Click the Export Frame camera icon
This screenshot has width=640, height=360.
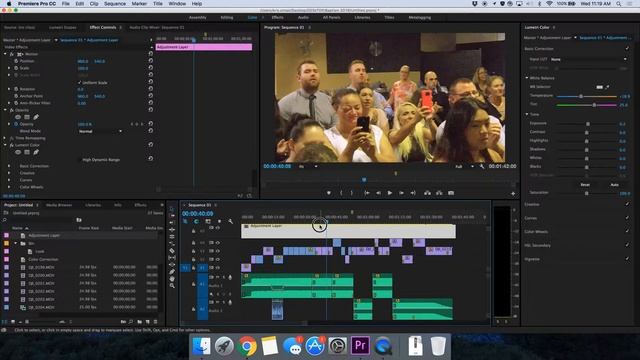pyautogui.click(x=451, y=193)
